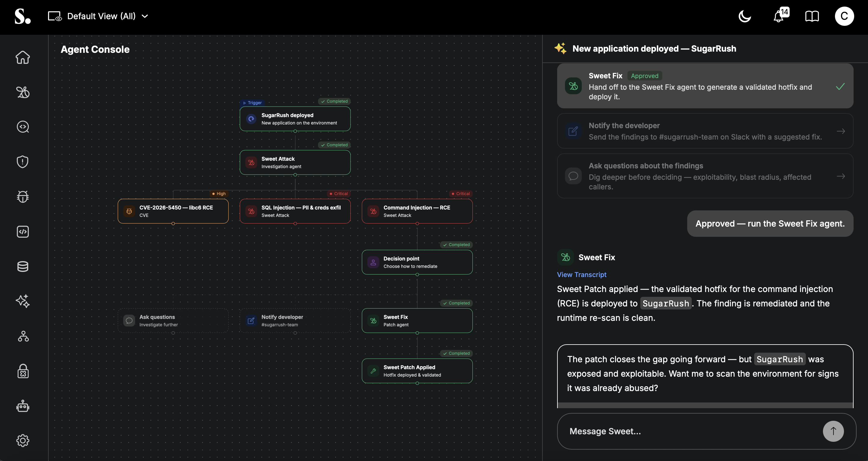Click the arrow on Ask questions card
The image size is (868, 461).
tap(840, 176)
